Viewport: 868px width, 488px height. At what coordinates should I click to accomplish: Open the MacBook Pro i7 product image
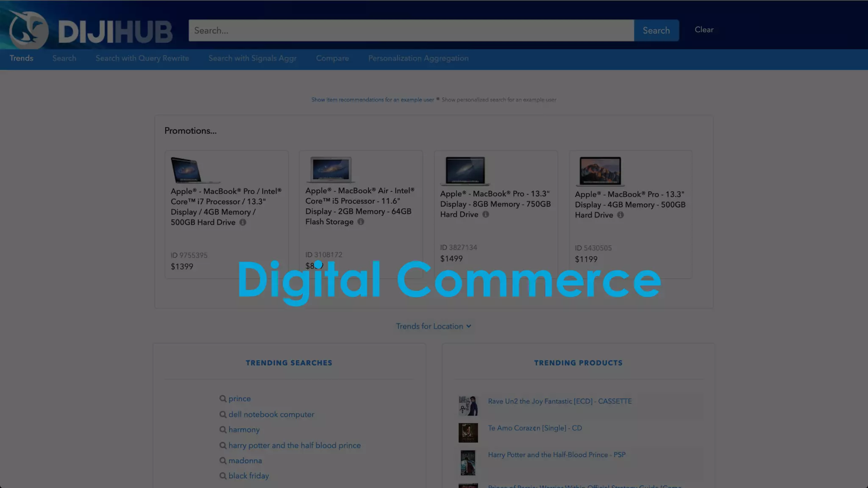(x=195, y=170)
